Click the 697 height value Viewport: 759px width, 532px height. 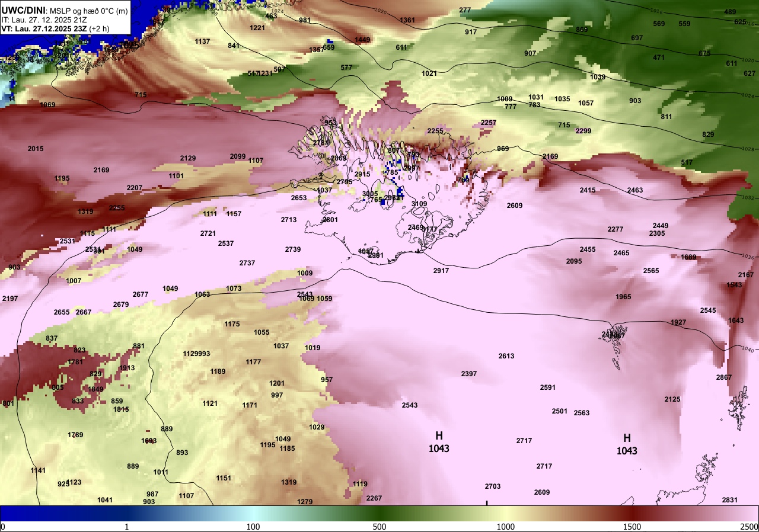pyautogui.click(x=637, y=38)
